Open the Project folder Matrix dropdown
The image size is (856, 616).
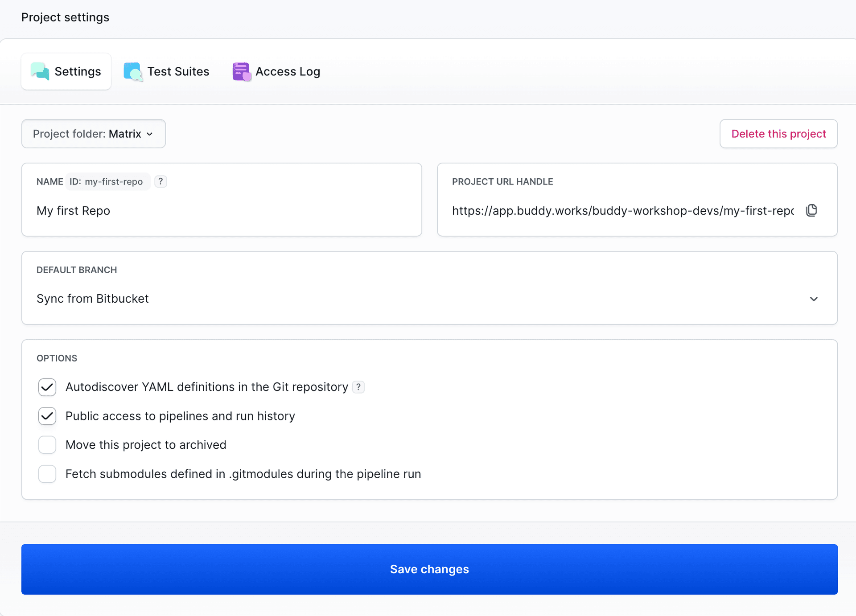93,134
